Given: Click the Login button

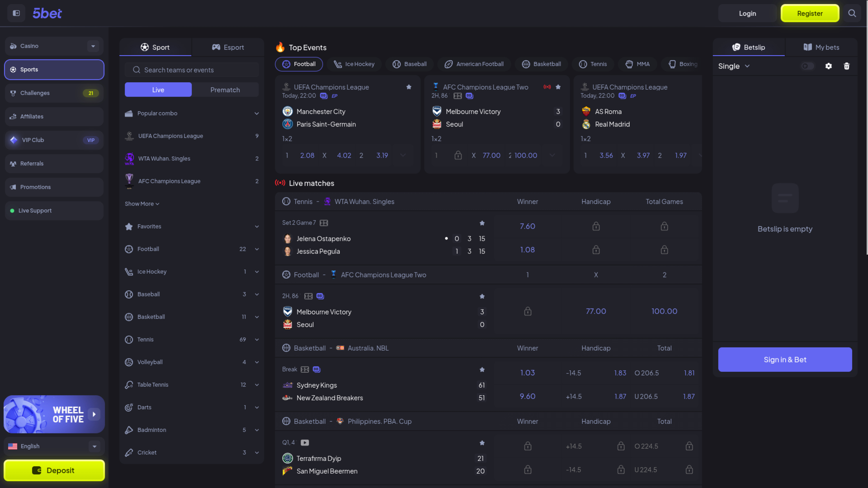Looking at the screenshot, I should click(747, 13).
